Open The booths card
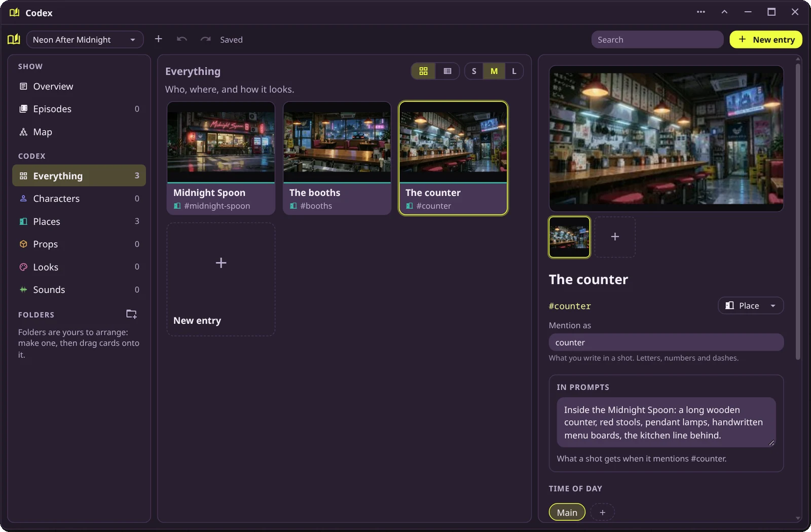The width and height of the screenshot is (811, 532). click(337, 158)
